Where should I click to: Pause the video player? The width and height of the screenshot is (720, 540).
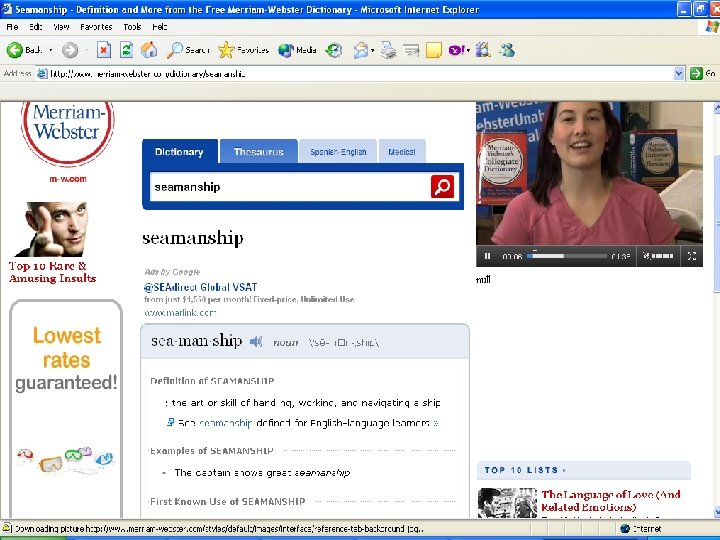(x=488, y=256)
